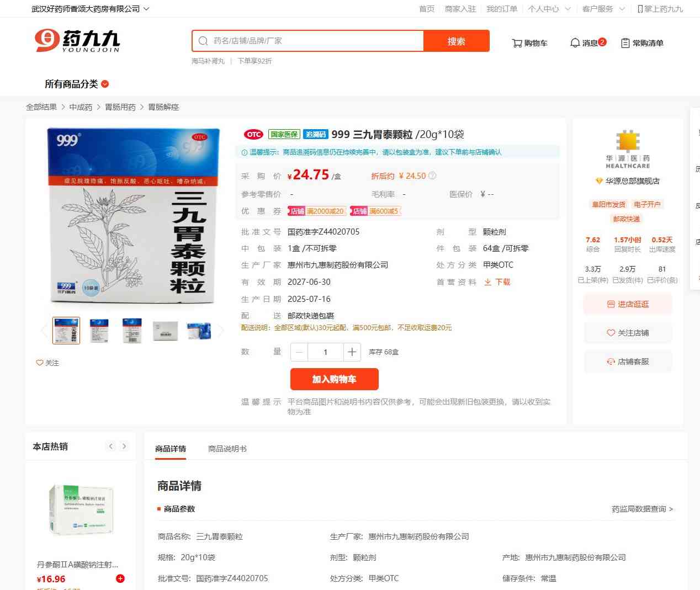The width and height of the screenshot is (700, 590).
Task: Expand the company account dropdown at top left
Action: [146, 9]
